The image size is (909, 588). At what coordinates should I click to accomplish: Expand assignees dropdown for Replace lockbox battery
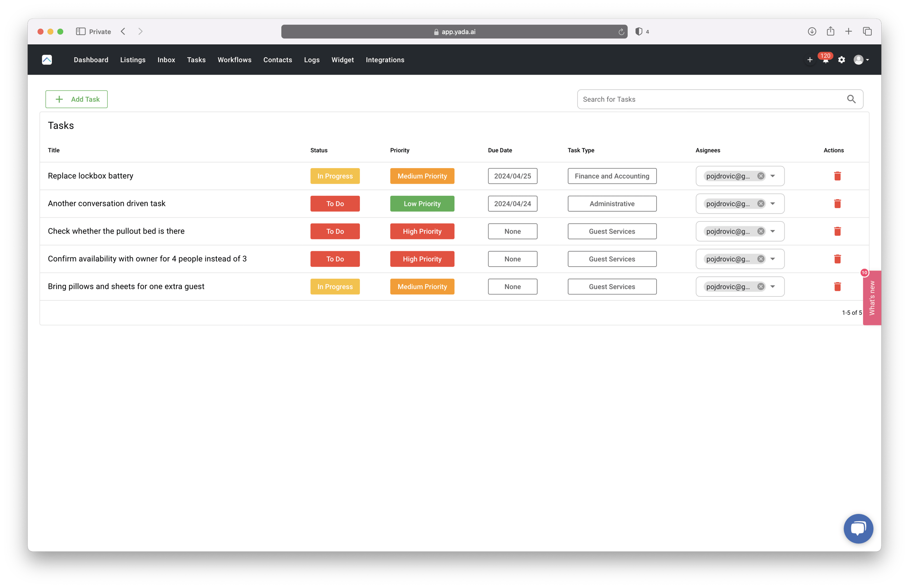(x=773, y=176)
